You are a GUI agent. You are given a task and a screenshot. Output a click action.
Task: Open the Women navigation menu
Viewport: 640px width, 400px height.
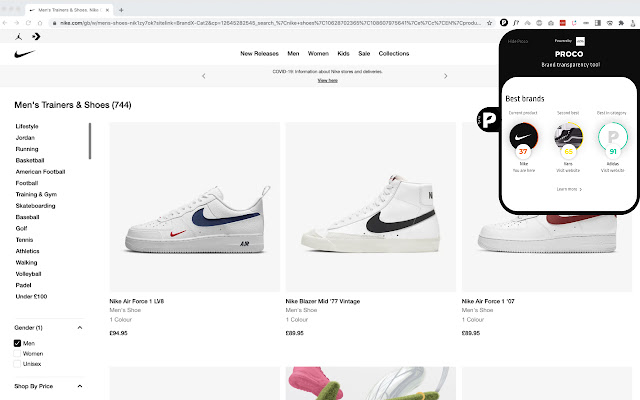click(318, 53)
